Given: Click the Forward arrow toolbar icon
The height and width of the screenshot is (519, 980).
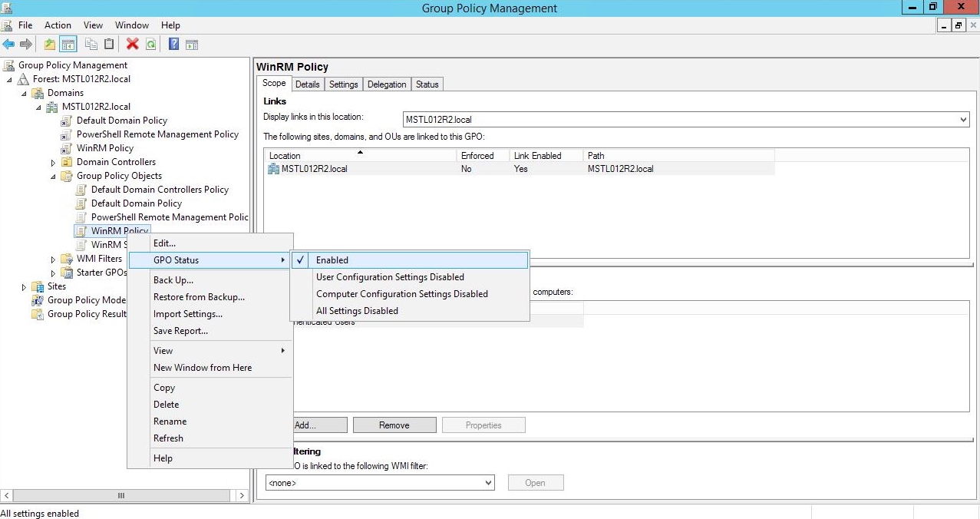Looking at the screenshot, I should pyautogui.click(x=26, y=45).
